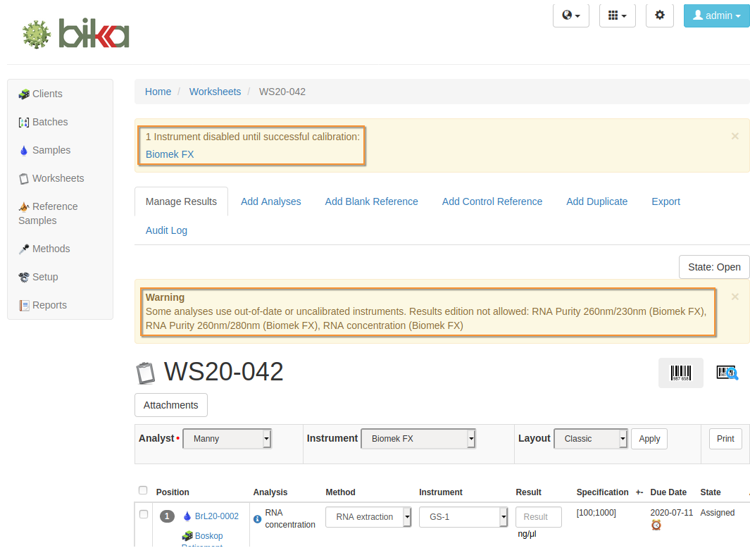Open the admin user menu
Image resolution: width=750 pixels, height=560 pixels.
tap(716, 15)
